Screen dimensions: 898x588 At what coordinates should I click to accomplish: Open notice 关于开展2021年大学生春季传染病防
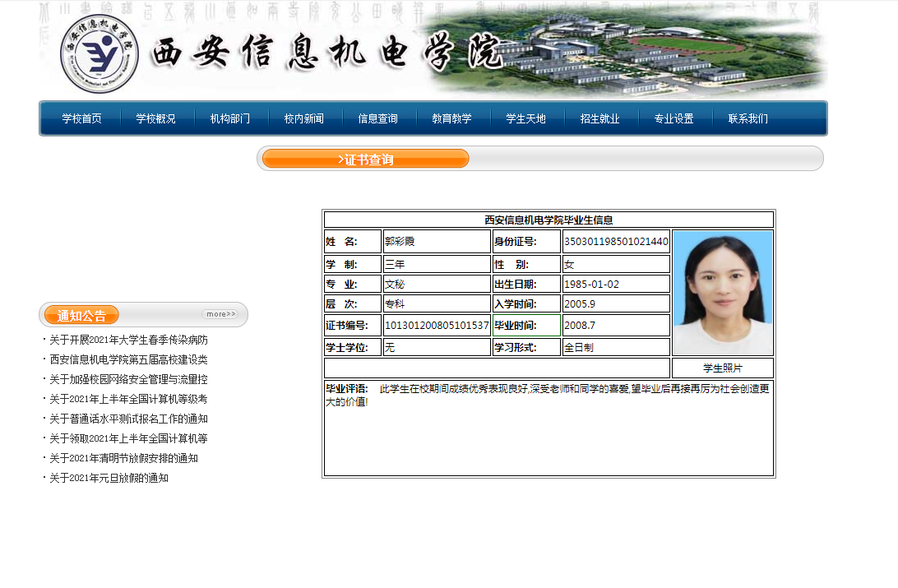click(x=128, y=340)
